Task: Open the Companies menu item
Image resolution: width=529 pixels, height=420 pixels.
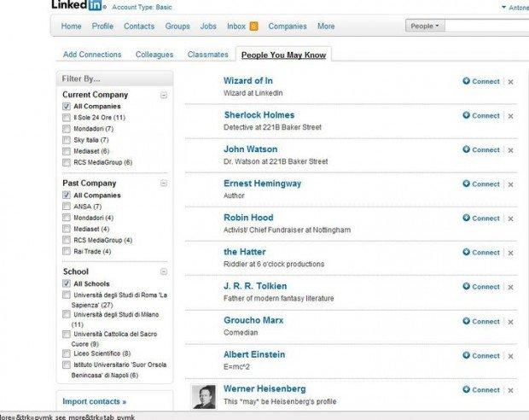Action: pos(288,26)
